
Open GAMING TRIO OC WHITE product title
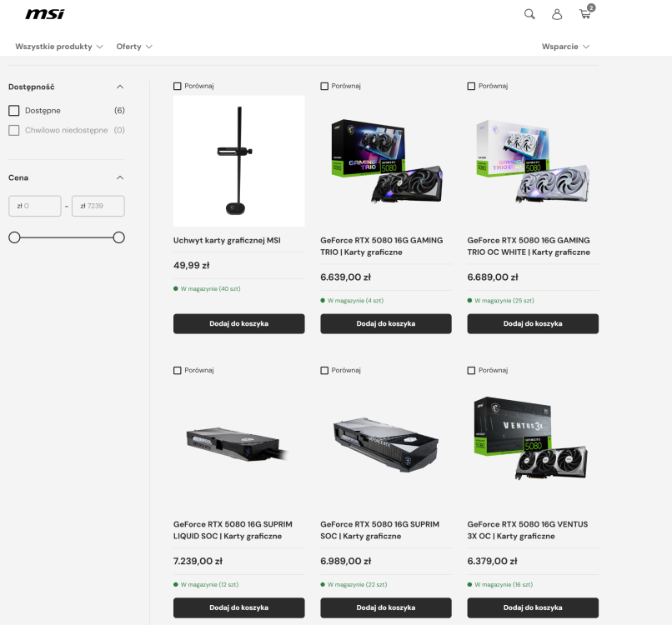pyautogui.click(x=529, y=247)
